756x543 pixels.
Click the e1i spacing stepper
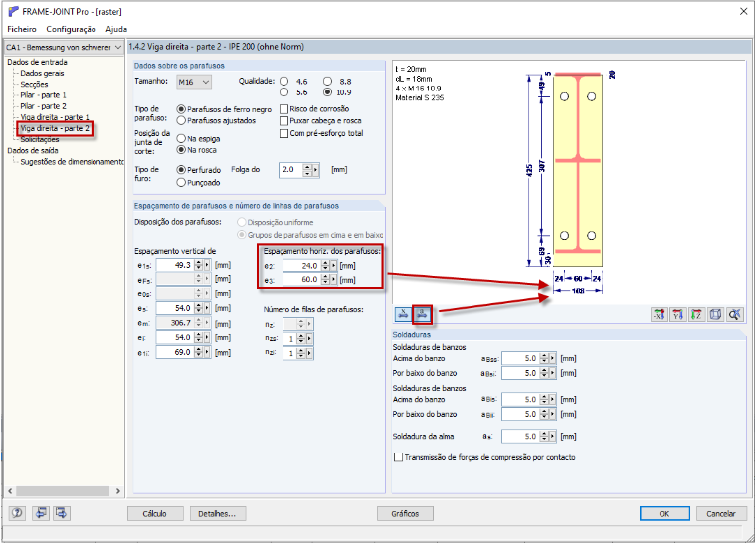pyautogui.click(x=199, y=352)
